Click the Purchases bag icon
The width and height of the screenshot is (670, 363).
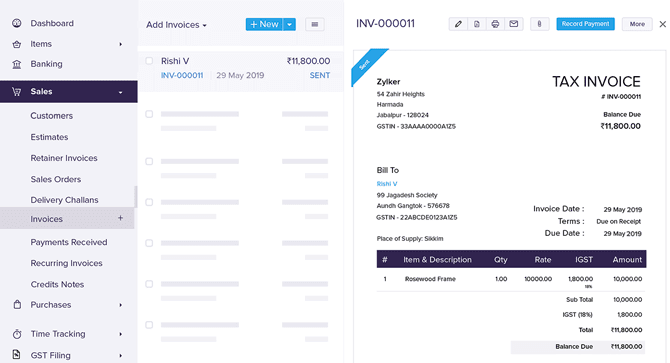click(17, 304)
